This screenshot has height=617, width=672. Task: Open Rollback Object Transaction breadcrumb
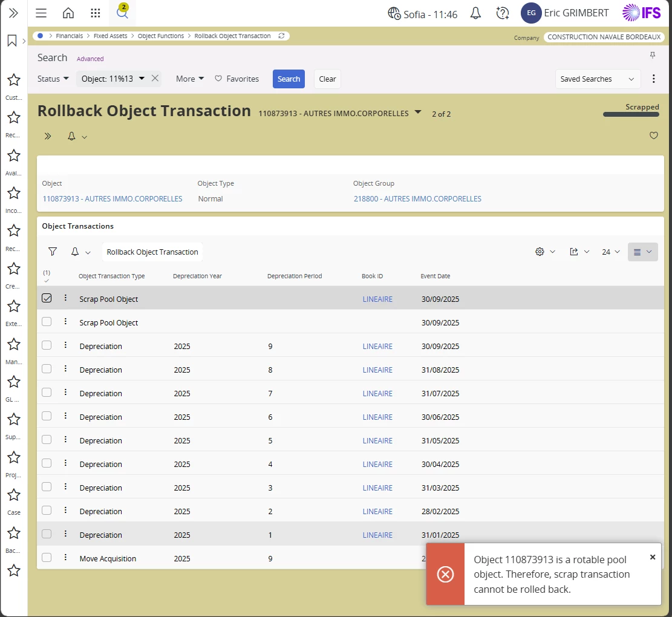232,36
